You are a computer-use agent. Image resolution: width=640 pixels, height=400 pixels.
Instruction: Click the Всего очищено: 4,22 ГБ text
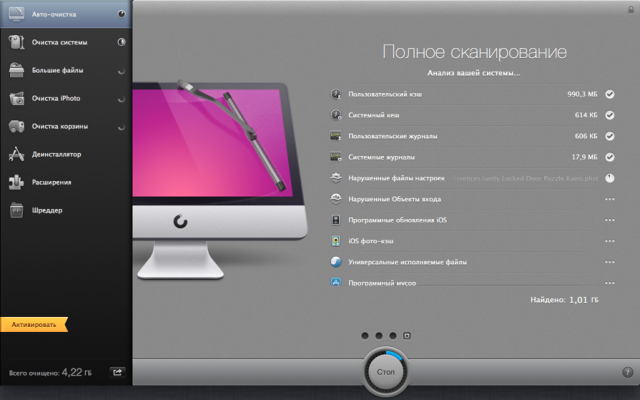(50, 372)
